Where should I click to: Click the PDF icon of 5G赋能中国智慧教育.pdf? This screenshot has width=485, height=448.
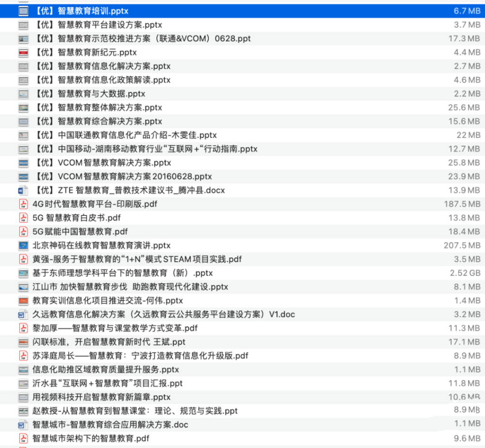(x=23, y=231)
